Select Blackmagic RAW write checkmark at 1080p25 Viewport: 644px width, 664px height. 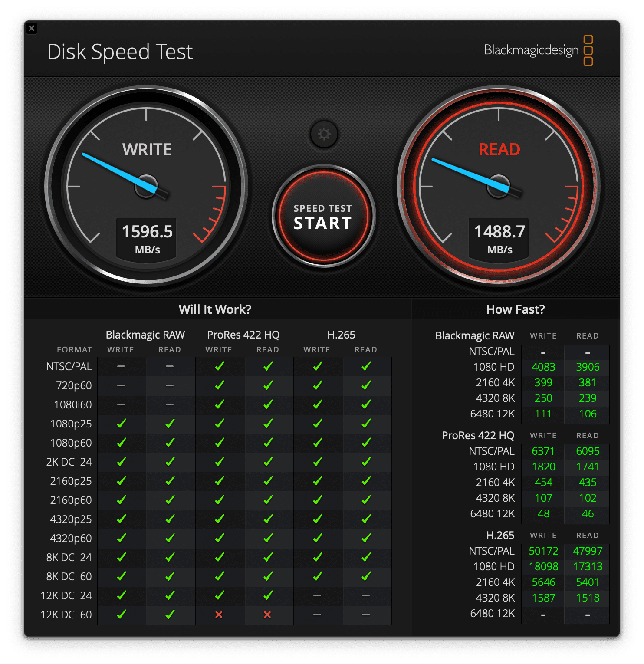click(x=121, y=424)
